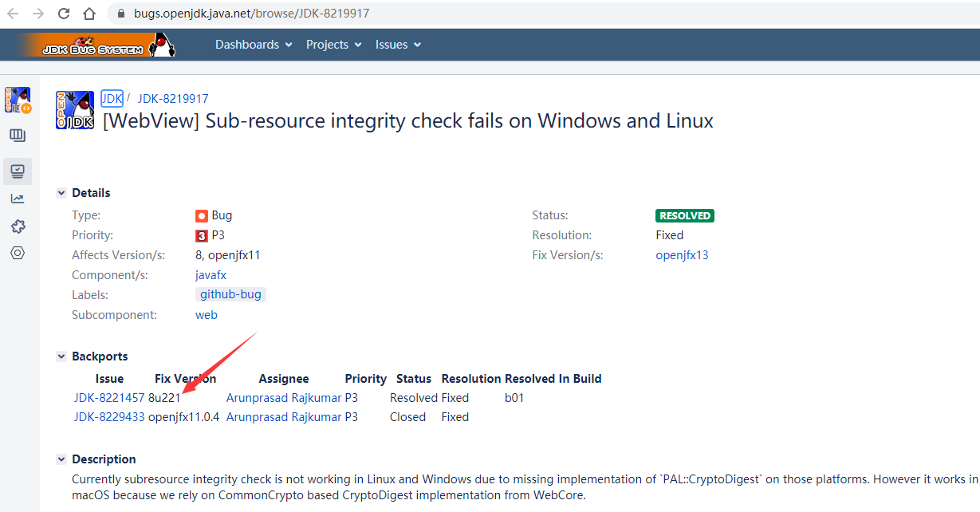Follow the openjfx13 fix version link

682,254
